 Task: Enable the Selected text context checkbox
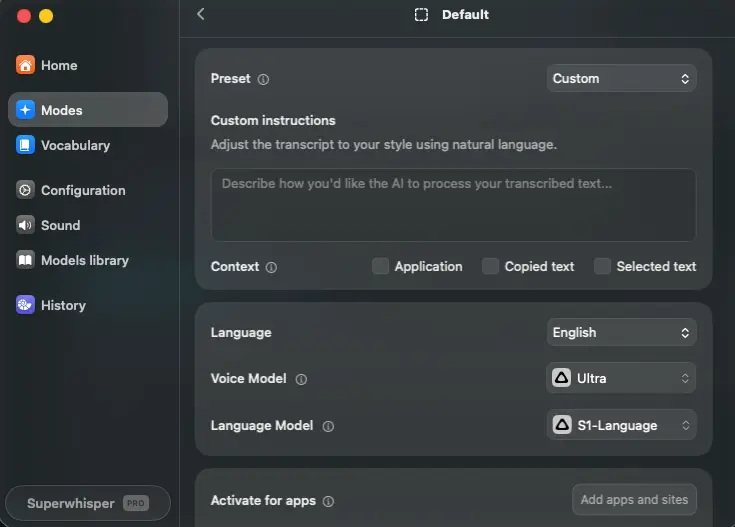(x=602, y=266)
